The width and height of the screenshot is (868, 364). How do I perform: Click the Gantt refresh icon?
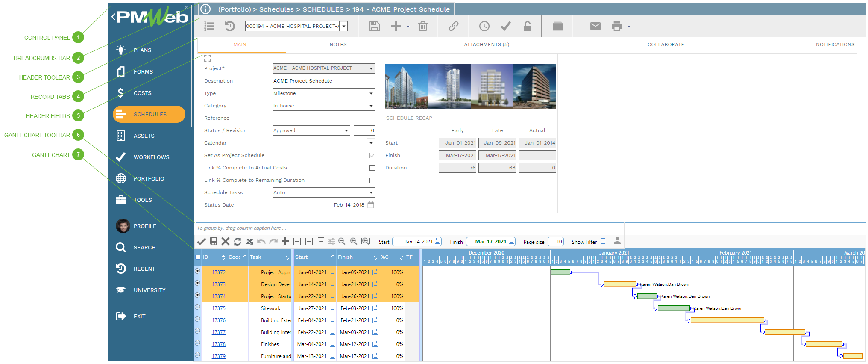tap(238, 241)
